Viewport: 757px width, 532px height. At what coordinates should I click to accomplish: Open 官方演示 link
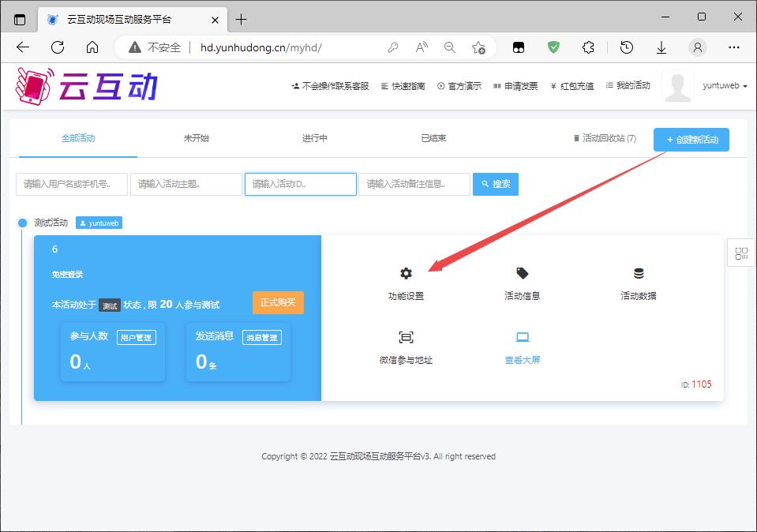459,86
